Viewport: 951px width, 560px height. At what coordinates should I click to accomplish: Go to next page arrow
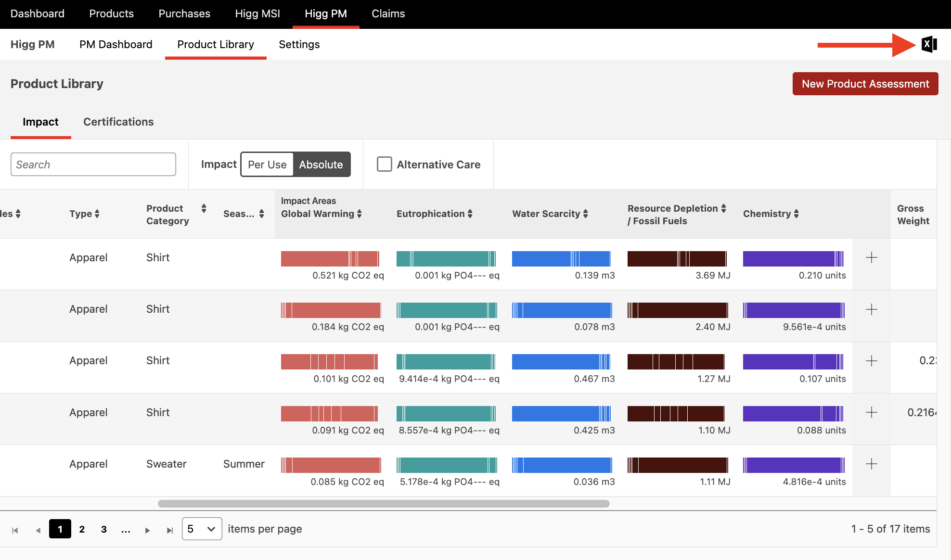click(x=147, y=530)
